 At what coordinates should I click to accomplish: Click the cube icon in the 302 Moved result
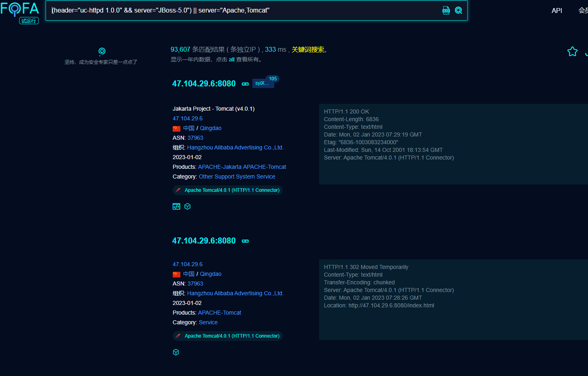pyautogui.click(x=176, y=352)
